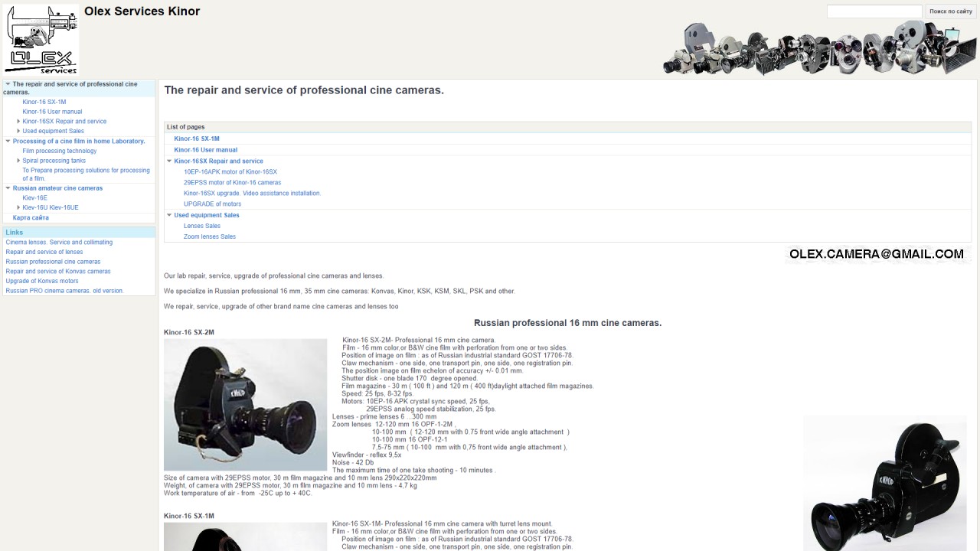980x551 pixels.
Task: Open '29EPSS motor of Kinor-16 cameras' link
Action: pos(232,183)
